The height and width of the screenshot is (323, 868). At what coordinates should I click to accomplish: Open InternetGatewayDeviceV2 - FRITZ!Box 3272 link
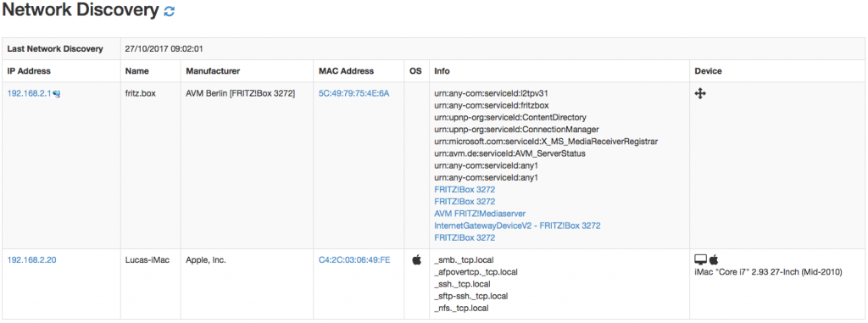tap(518, 226)
